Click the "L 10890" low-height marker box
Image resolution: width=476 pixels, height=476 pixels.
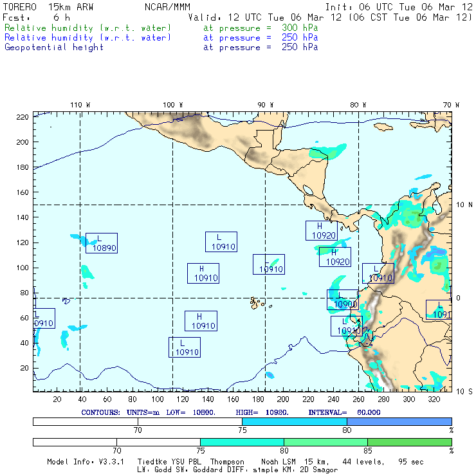pos(102,243)
